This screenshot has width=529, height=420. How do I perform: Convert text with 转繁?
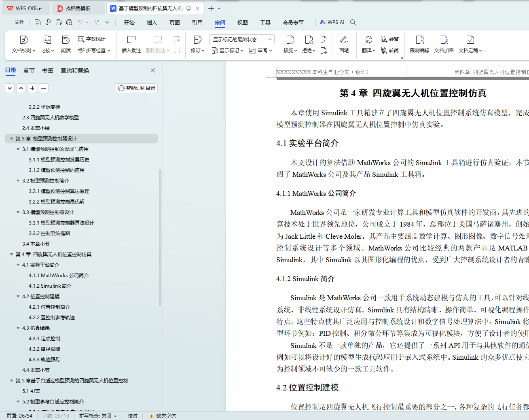pyautogui.click(x=390, y=39)
